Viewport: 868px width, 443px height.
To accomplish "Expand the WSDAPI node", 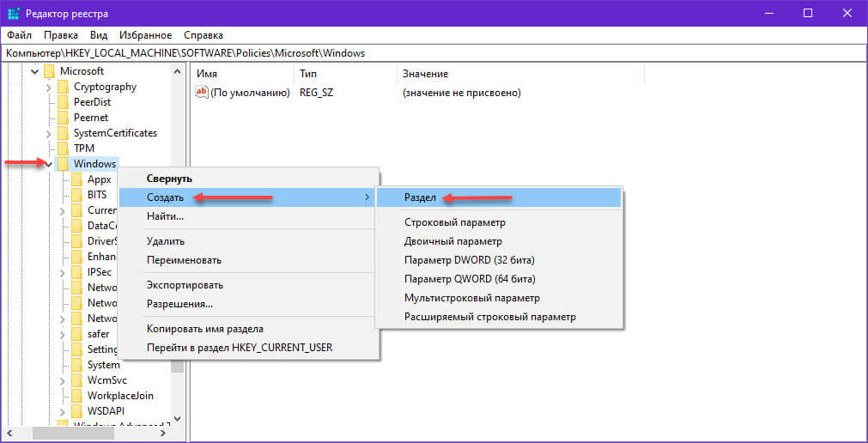I will 64,411.
